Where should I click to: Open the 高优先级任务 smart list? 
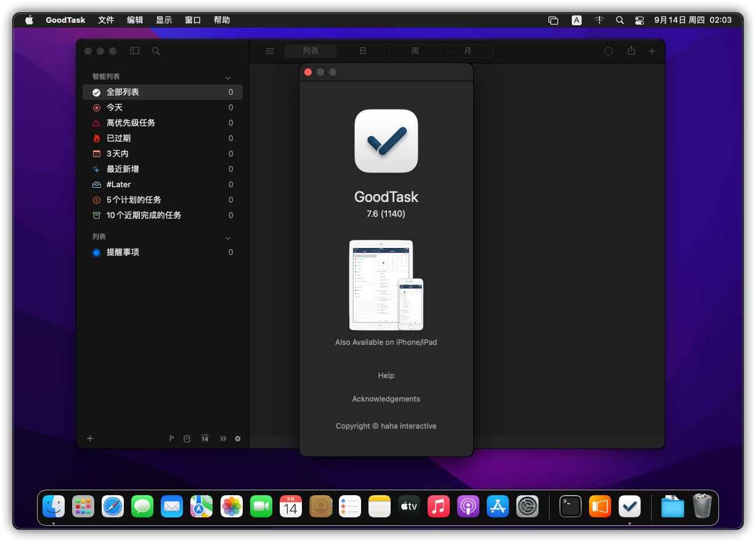tap(163, 123)
